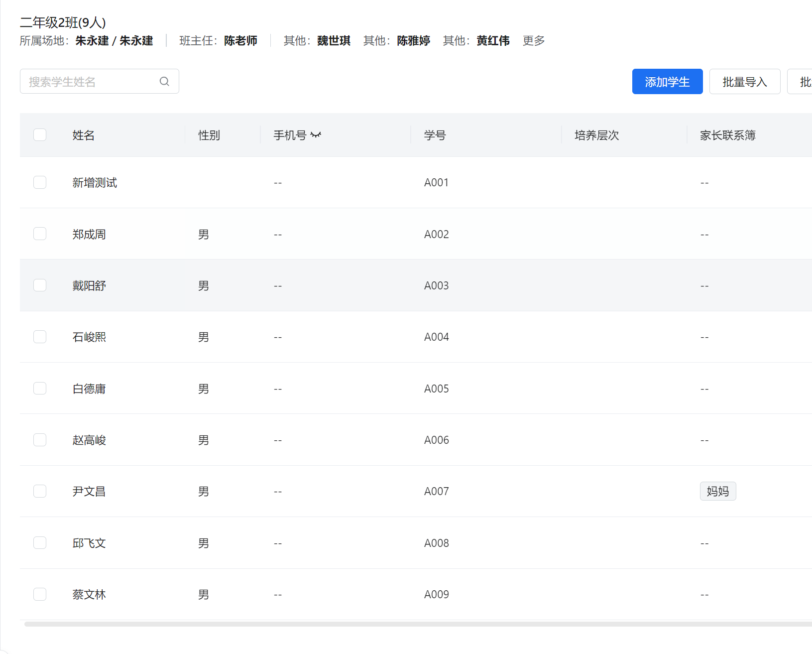The width and height of the screenshot is (812, 654).
Task: Click student name 尹文昌
Action: coord(89,492)
